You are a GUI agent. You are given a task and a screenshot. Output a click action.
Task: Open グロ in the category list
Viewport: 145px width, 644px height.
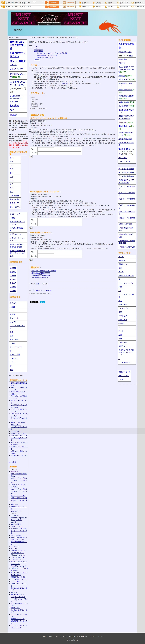click(x=12, y=311)
